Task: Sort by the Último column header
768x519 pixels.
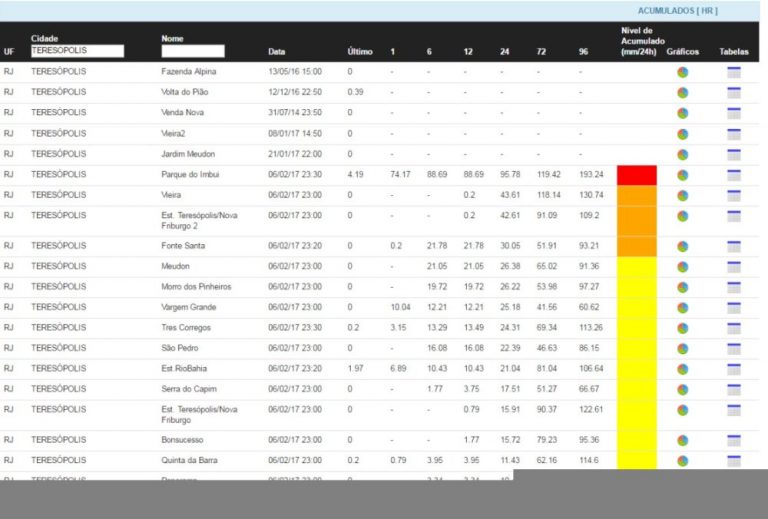Action: coord(360,51)
